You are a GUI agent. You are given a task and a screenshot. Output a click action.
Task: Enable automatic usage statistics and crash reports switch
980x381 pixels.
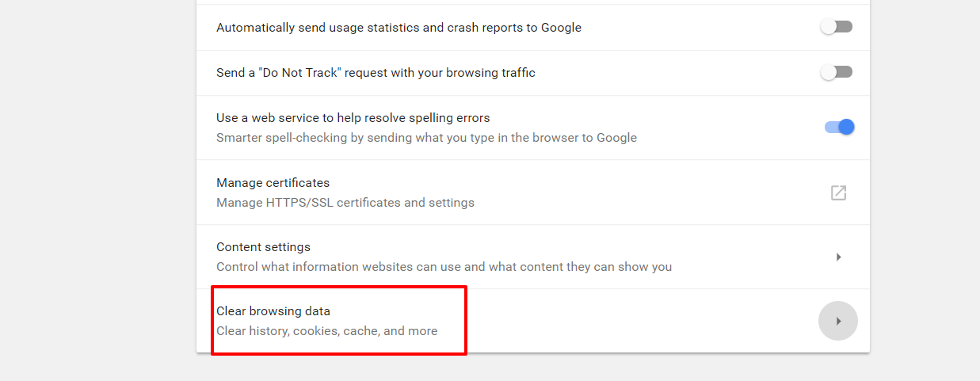point(837,27)
